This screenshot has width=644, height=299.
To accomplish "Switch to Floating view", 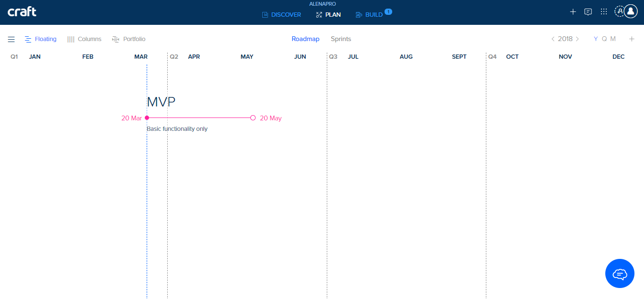I will (41, 39).
